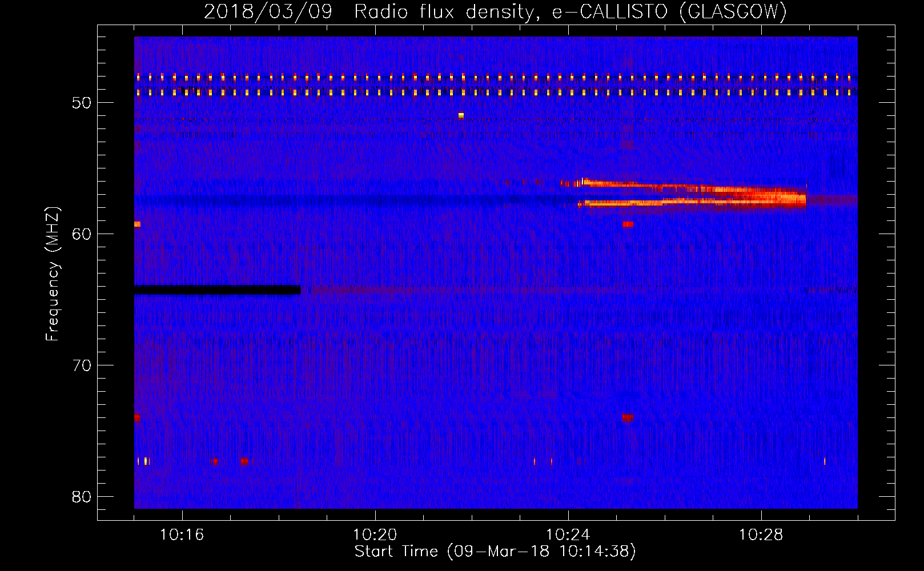Screen dimensions: 924x571
Task: Click the yellow spot near 51 MHz
Action: tap(461, 115)
